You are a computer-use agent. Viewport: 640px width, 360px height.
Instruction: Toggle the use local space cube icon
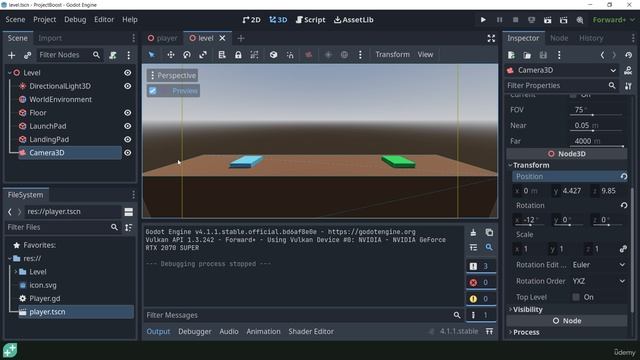click(273, 55)
